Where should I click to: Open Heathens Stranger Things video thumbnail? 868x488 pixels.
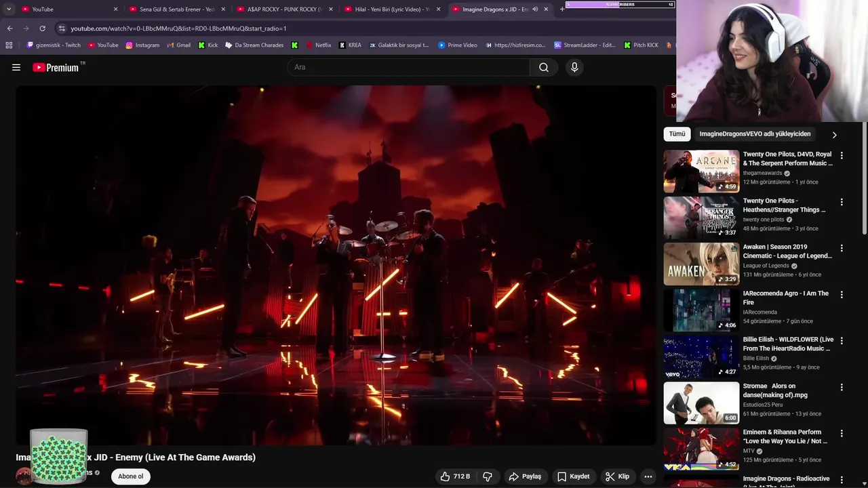(x=701, y=218)
